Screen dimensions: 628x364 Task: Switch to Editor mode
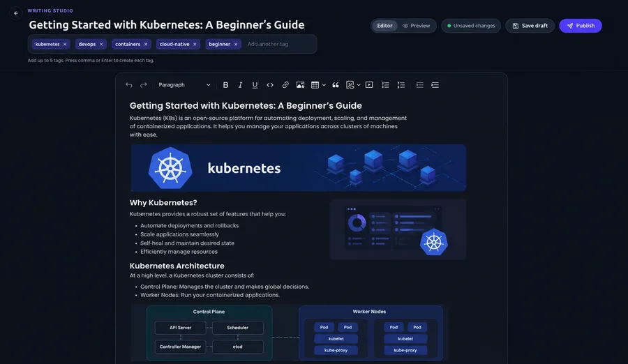(384, 26)
